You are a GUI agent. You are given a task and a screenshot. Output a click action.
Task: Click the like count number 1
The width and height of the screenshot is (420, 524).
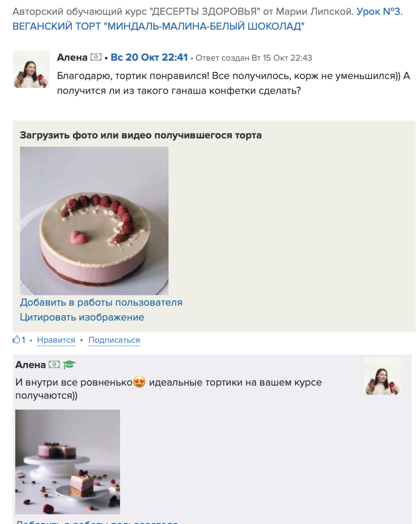tap(24, 340)
